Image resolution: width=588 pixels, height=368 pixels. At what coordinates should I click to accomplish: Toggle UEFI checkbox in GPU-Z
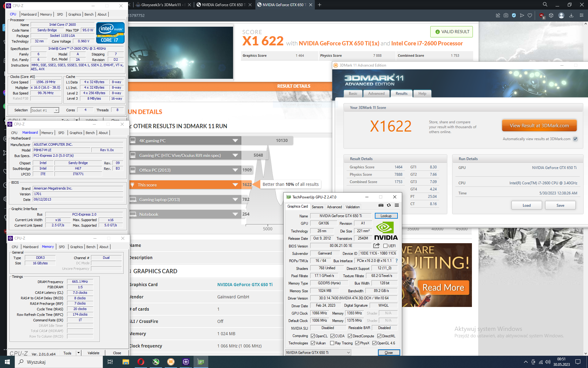click(385, 246)
